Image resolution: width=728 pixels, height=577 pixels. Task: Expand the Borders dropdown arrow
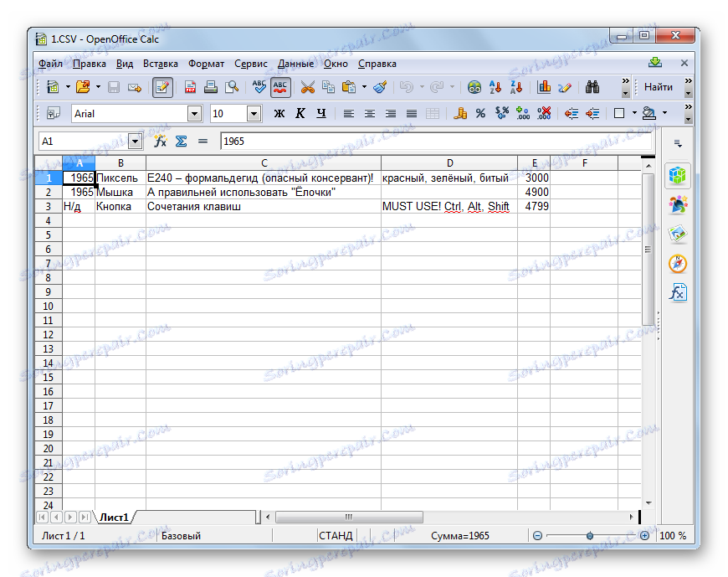pyautogui.click(x=634, y=113)
